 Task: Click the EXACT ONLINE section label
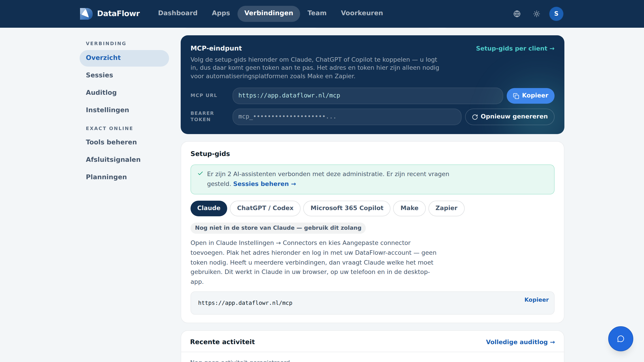point(109,128)
